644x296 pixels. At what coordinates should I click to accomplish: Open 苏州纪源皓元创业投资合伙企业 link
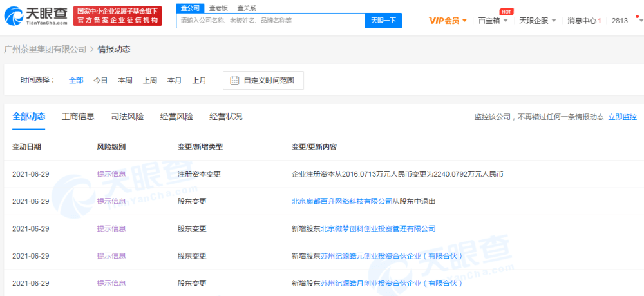392,256
